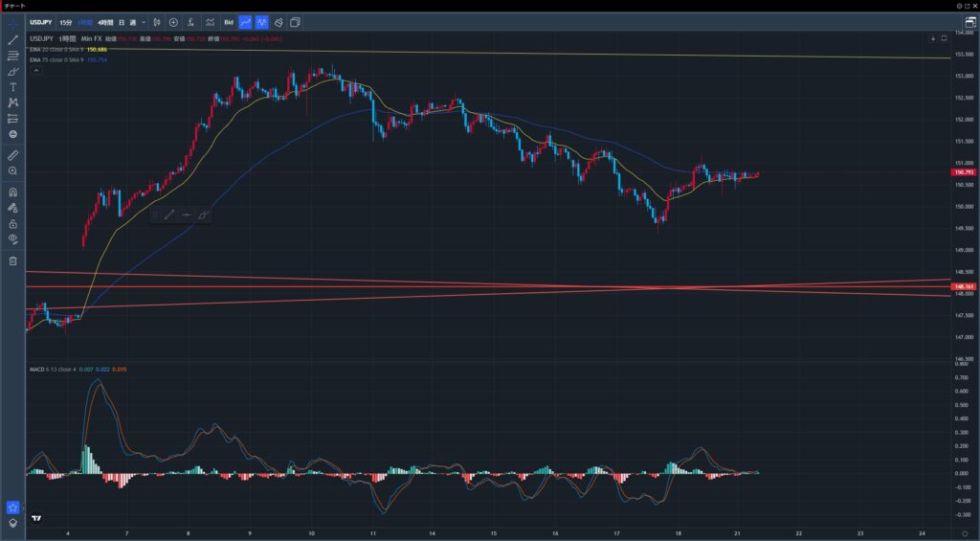The image size is (980, 541).
Task: Expand the timeframe dropdown arrow
Action: click(x=144, y=21)
